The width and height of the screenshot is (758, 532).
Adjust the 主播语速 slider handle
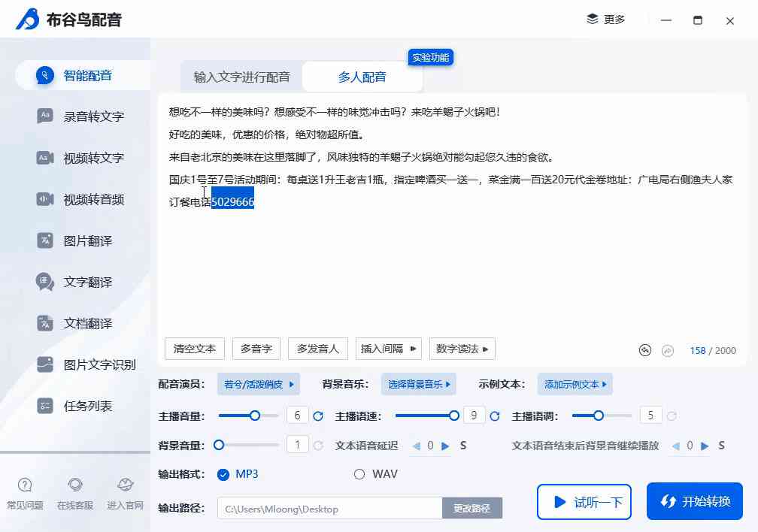(454, 416)
